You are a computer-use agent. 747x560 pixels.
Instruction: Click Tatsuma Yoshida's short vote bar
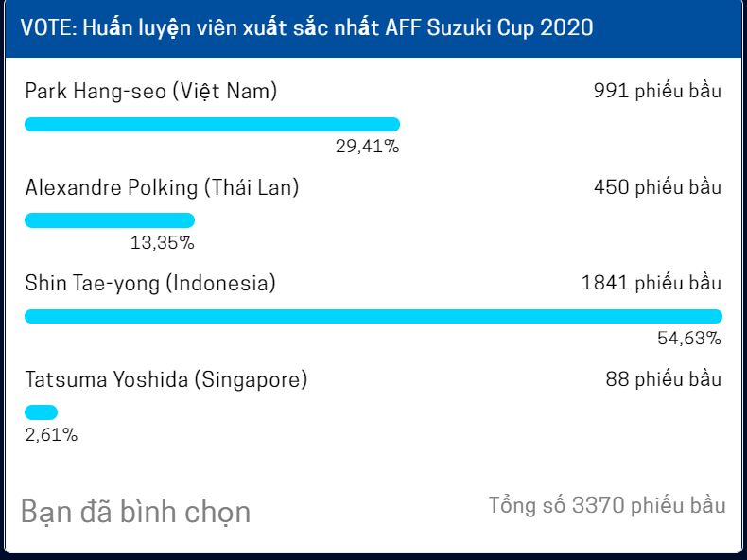point(41,412)
